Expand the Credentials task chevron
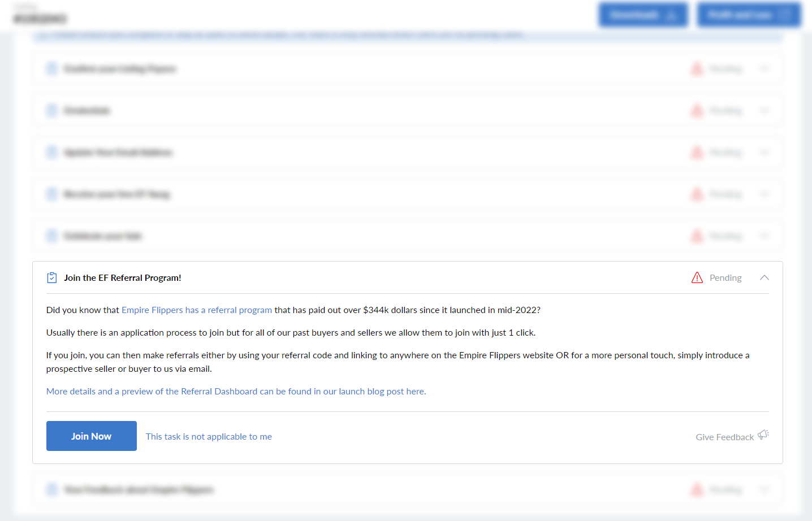812x521 pixels. tap(765, 111)
